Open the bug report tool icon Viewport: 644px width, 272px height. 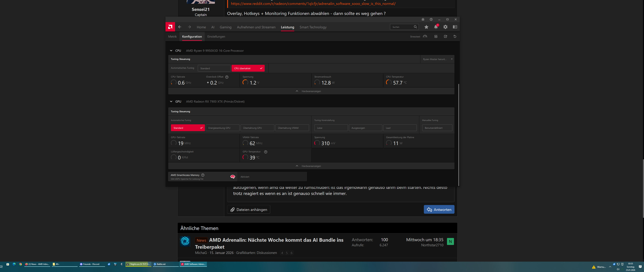[x=423, y=20]
